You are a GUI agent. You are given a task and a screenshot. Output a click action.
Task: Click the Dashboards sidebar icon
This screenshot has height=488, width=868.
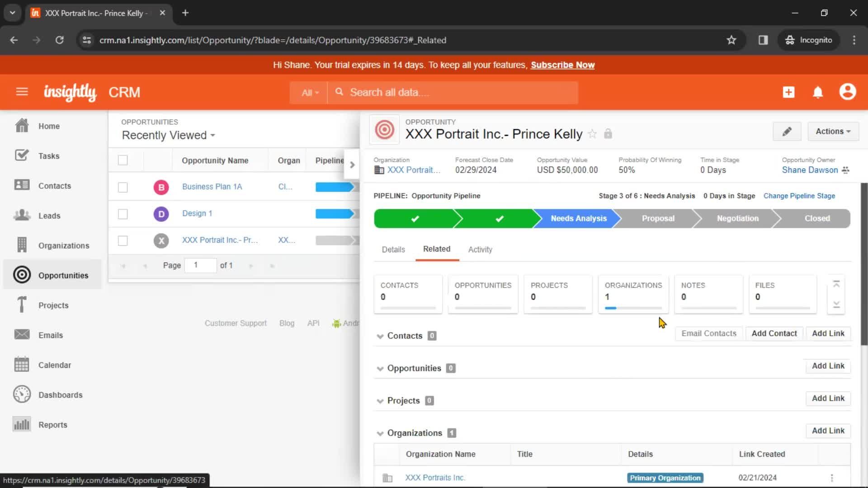pos(21,394)
